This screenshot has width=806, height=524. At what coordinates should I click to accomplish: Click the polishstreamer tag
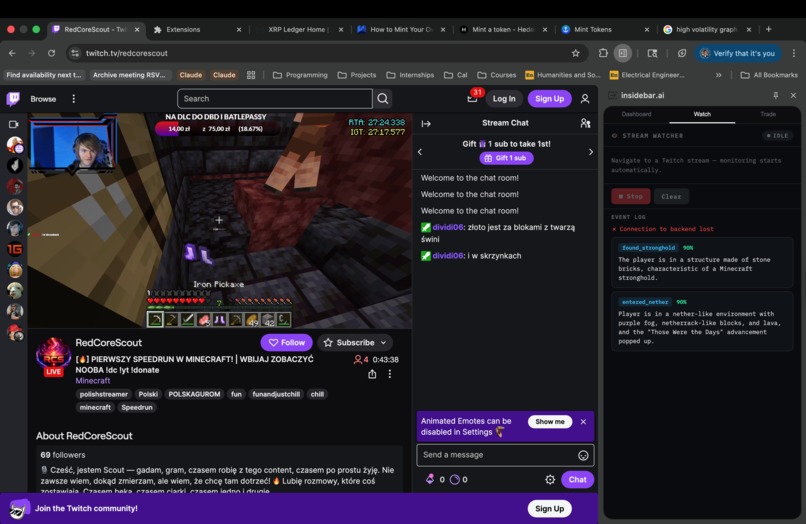[x=103, y=394]
